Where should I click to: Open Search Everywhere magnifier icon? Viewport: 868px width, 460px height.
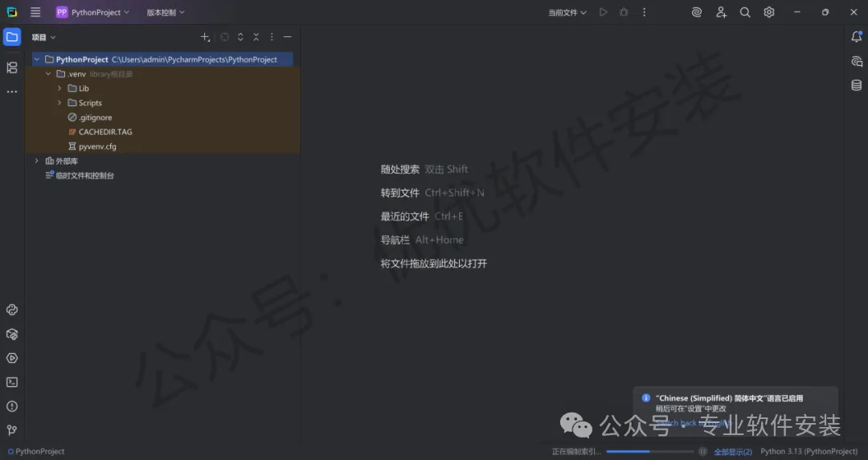pos(745,12)
